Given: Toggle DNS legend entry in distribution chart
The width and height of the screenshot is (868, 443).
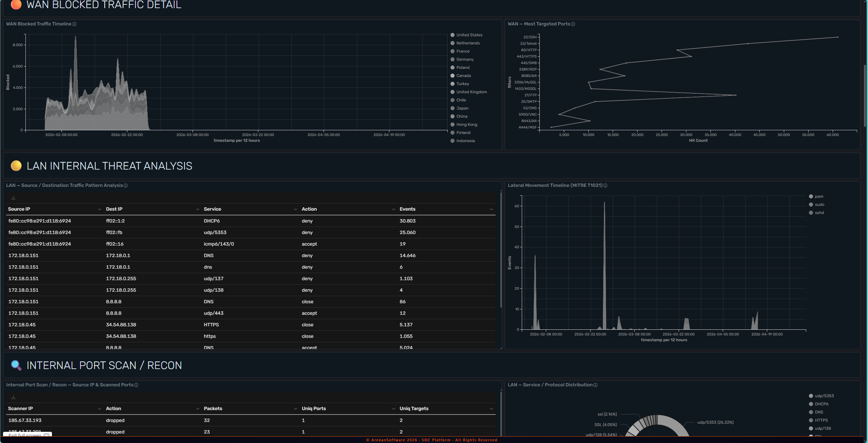Looking at the screenshot, I should [816, 412].
